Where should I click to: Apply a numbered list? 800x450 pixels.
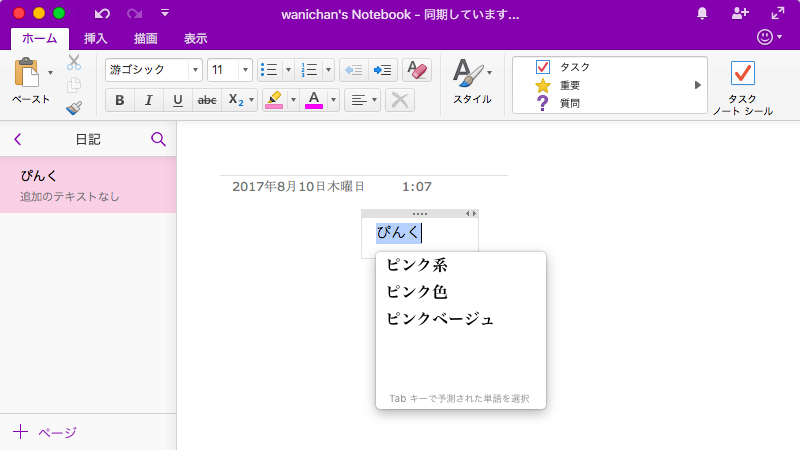[x=309, y=70]
